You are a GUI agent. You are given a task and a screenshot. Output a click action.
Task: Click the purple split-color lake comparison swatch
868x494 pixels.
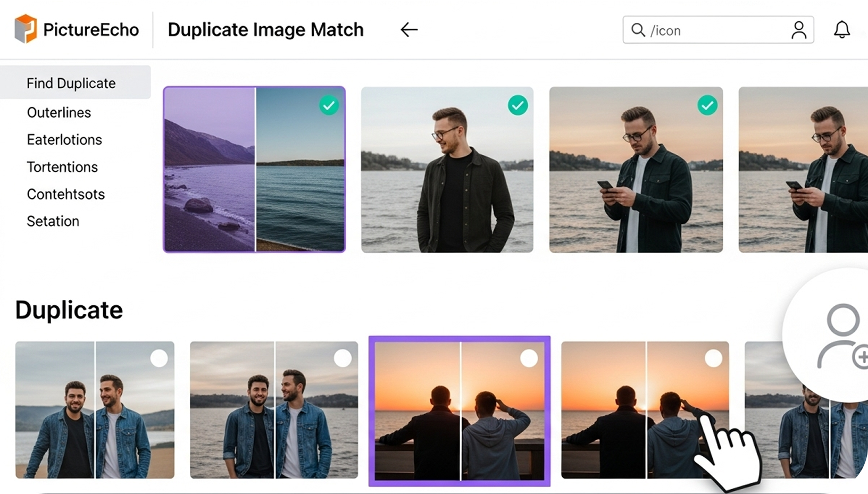point(254,169)
